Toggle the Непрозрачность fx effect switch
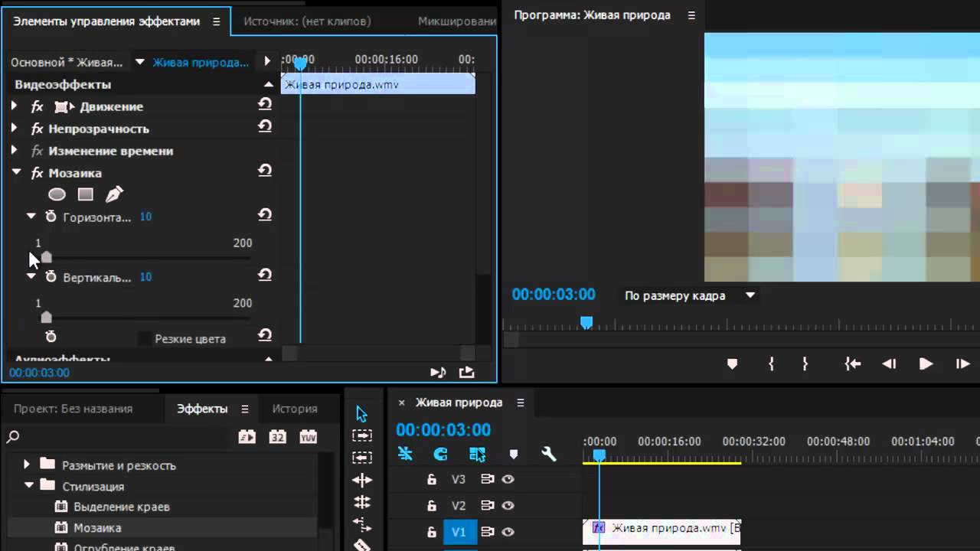 (x=37, y=129)
